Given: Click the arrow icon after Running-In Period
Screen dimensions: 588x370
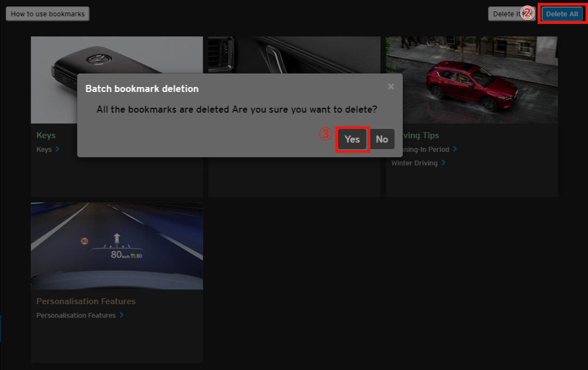Looking at the screenshot, I should tap(455, 149).
